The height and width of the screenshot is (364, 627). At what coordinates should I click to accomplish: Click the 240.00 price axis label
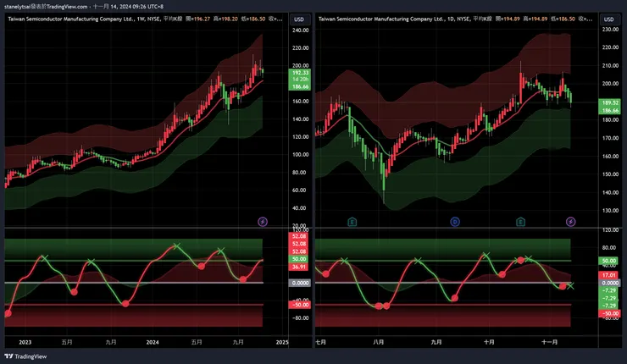coord(300,30)
